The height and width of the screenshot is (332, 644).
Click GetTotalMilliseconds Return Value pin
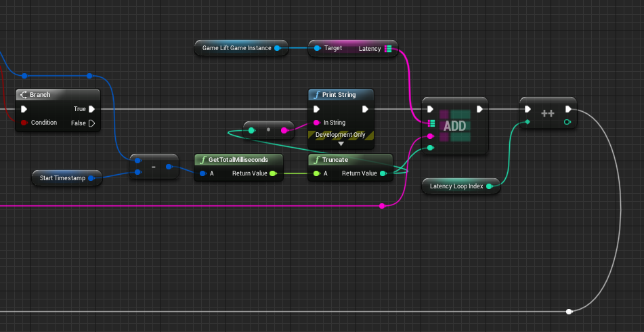click(273, 174)
